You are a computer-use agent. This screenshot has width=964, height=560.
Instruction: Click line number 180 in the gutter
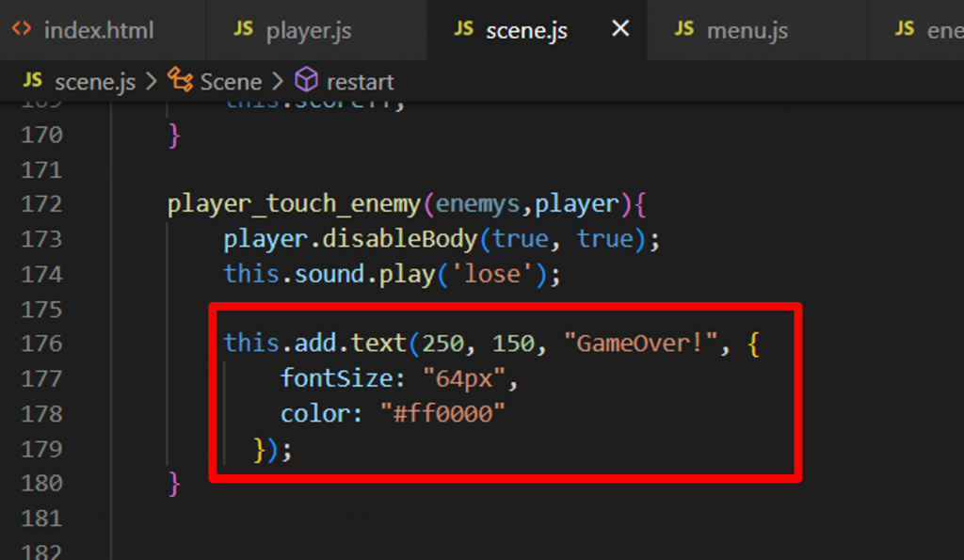click(41, 483)
